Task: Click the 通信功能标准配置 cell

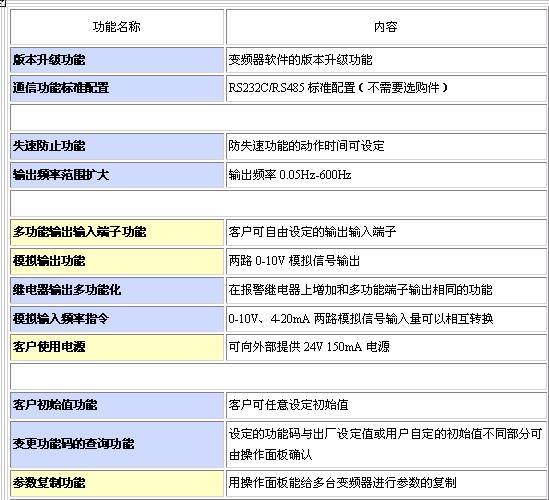Action: (117, 88)
